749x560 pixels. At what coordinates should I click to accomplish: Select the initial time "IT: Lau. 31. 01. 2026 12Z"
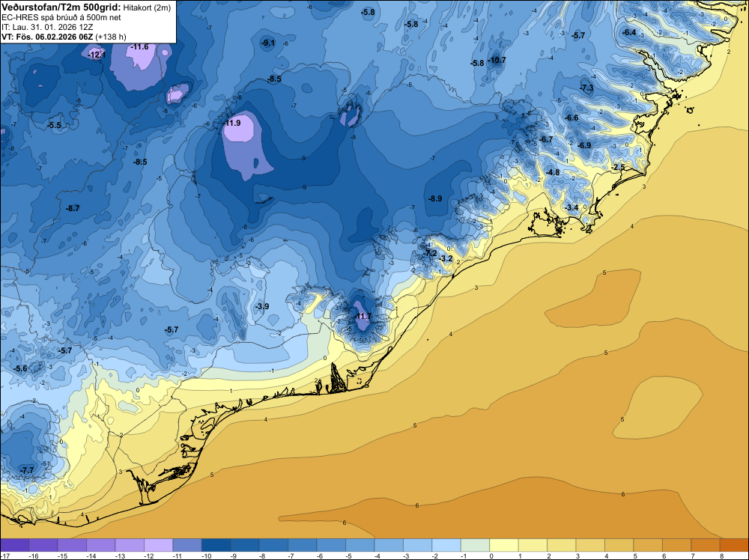pos(46,27)
